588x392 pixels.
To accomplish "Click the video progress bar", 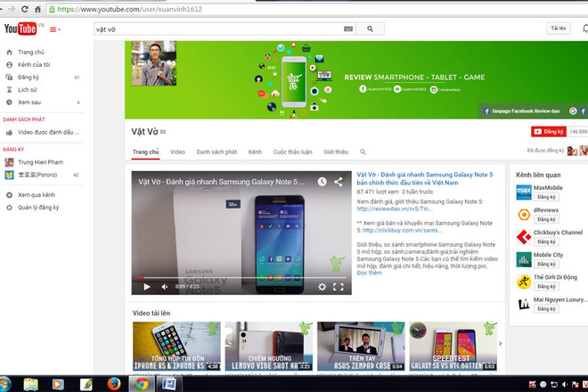I will point(241,278).
